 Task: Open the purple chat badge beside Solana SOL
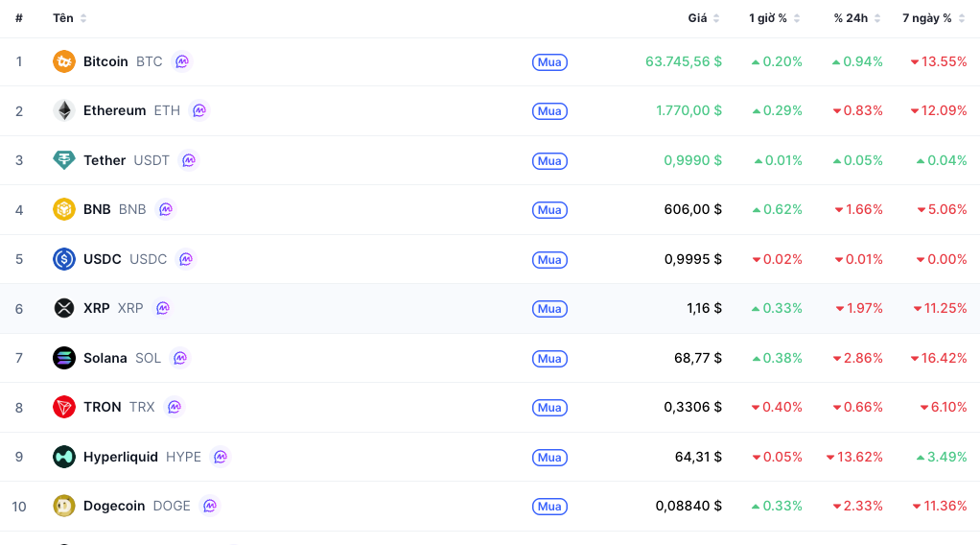coord(180,358)
